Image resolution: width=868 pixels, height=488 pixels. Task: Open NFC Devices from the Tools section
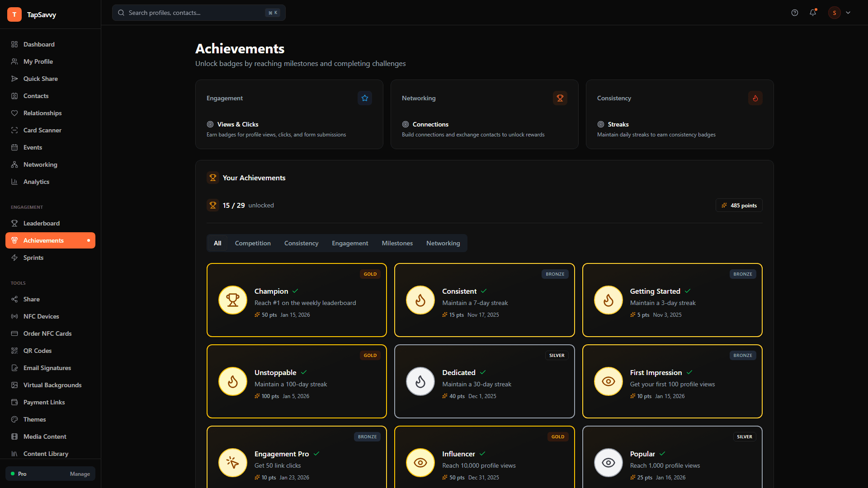pos(41,316)
